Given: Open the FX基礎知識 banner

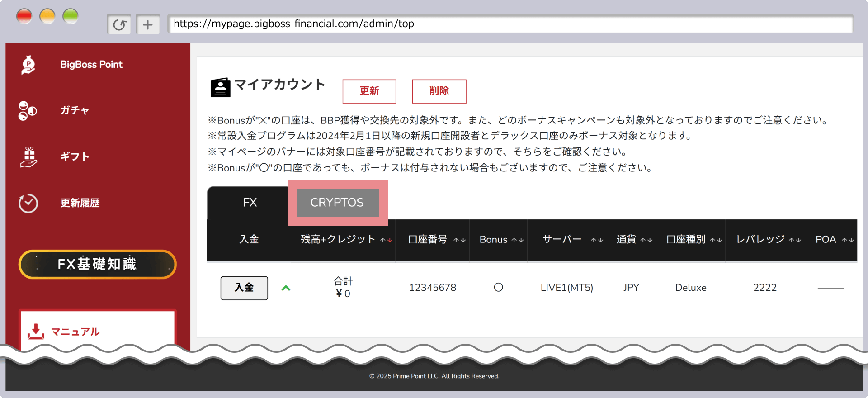Looking at the screenshot, I should 97,264.
